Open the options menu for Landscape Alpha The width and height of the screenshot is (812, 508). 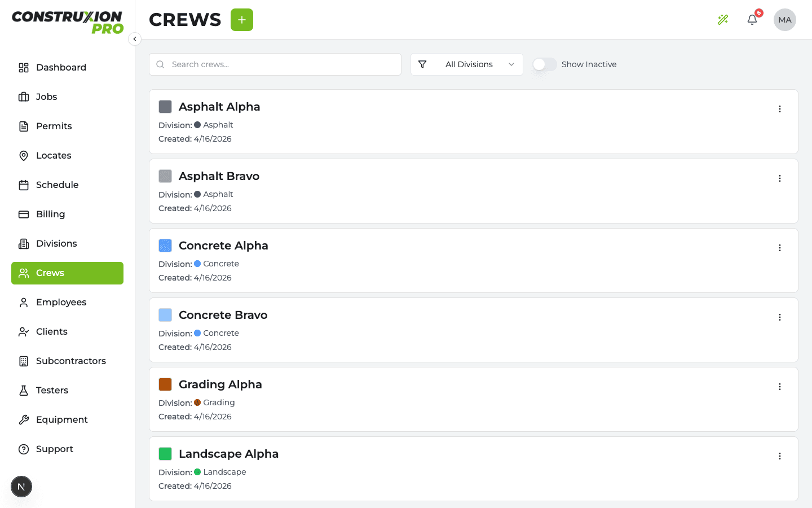pos(780,456)
